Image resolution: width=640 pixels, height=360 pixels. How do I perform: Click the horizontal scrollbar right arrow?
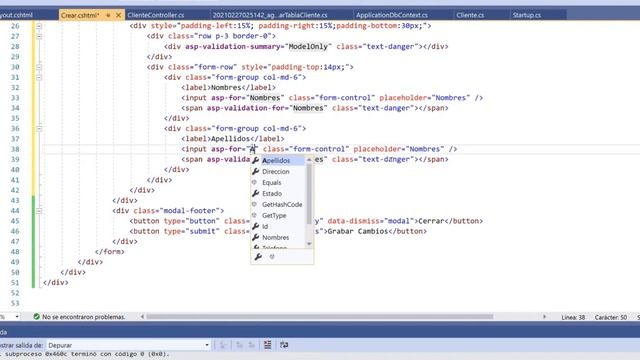coord(544,317)
